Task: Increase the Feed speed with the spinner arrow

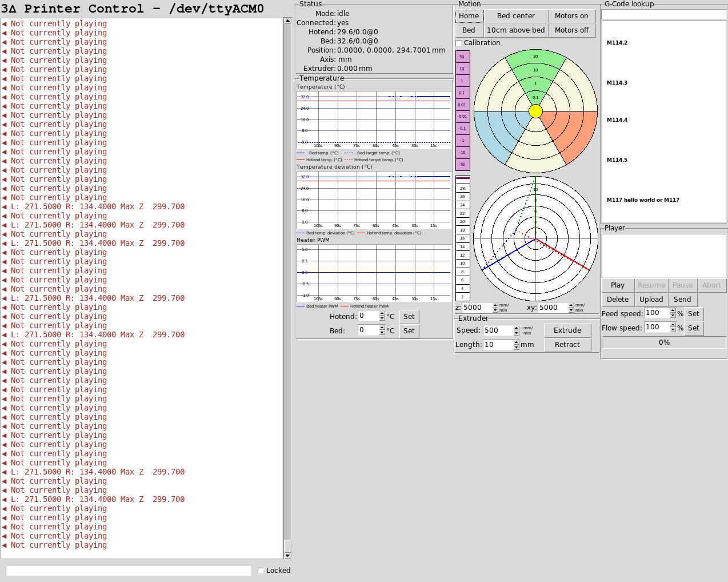Action: 673,311
